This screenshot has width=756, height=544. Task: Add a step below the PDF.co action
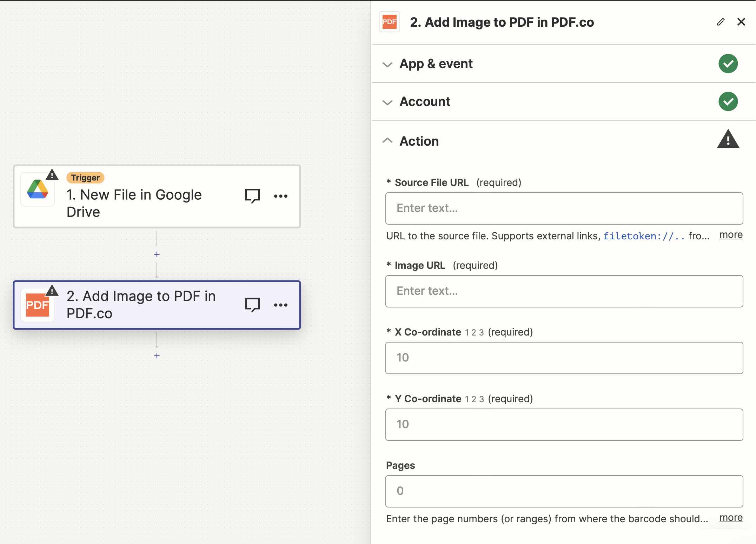click(x=157, y=356)
